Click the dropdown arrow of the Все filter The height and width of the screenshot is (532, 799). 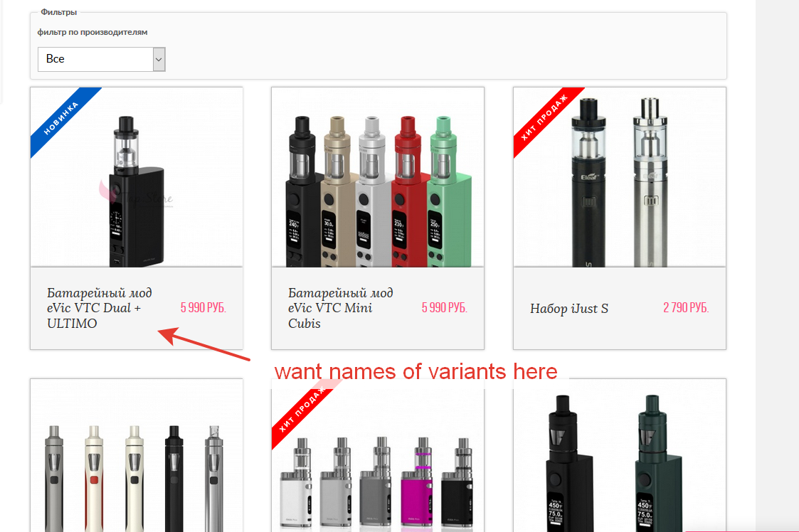point(159,59)
